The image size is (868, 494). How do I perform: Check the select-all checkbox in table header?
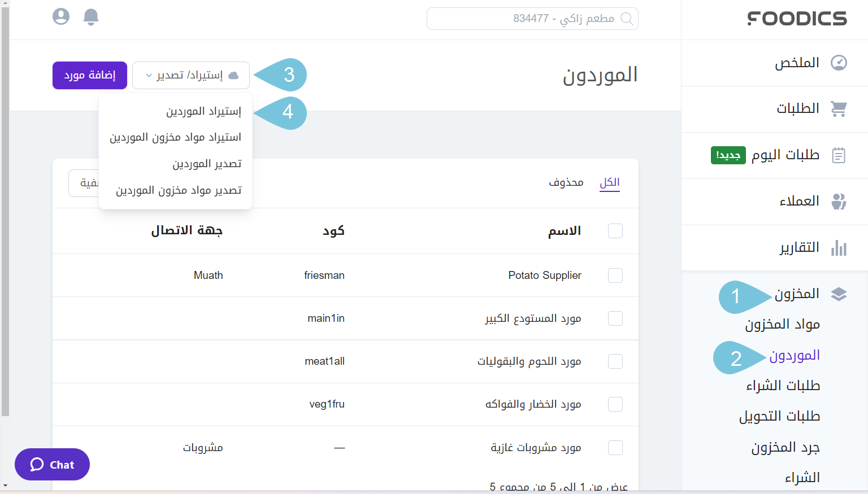[615, 231]
